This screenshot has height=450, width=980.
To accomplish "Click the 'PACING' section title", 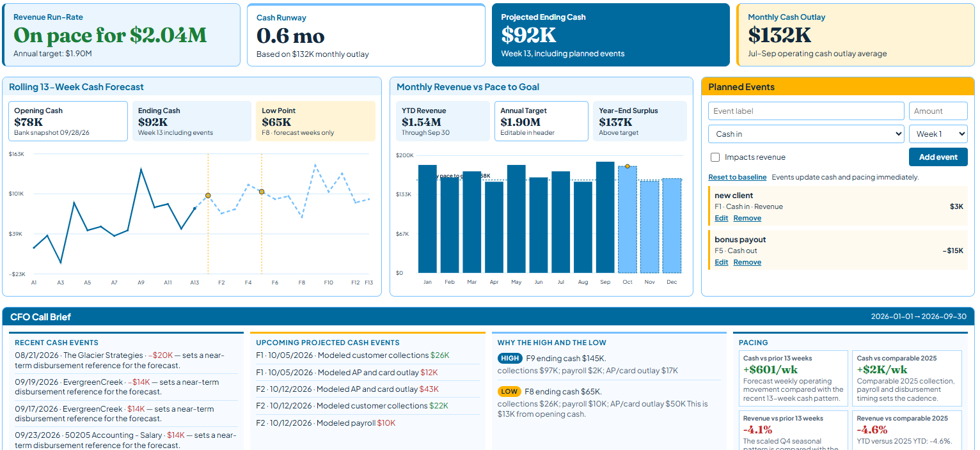I will 753,343.
